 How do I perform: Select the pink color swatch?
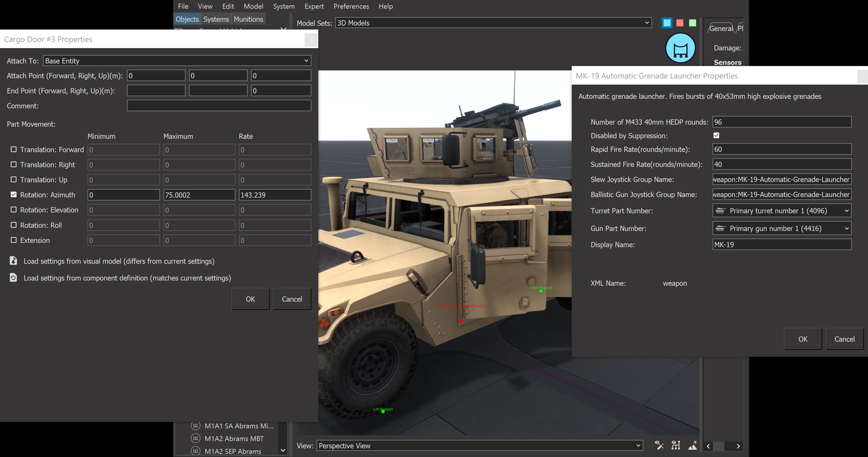click(x=679, y=23)
